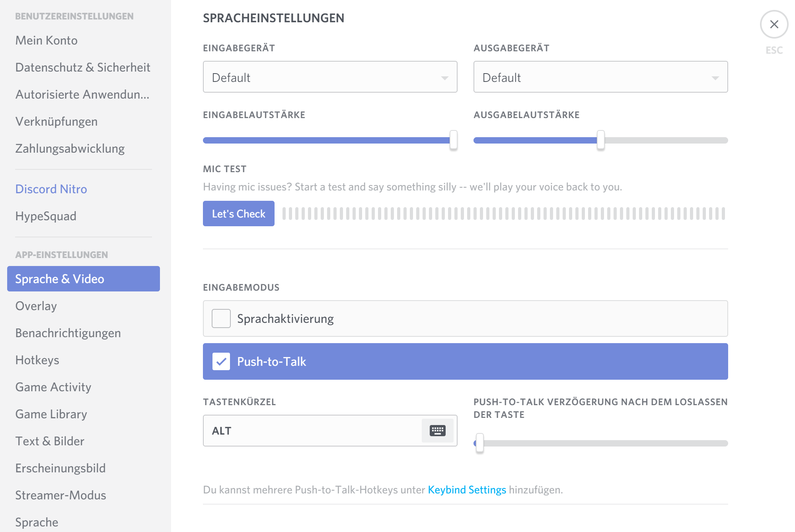Toggle the Push-to-Talk checkbox

coord(221,361)
